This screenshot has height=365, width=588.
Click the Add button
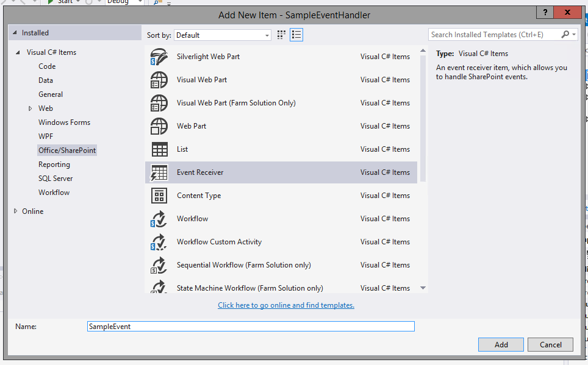(x=501, y=344)
